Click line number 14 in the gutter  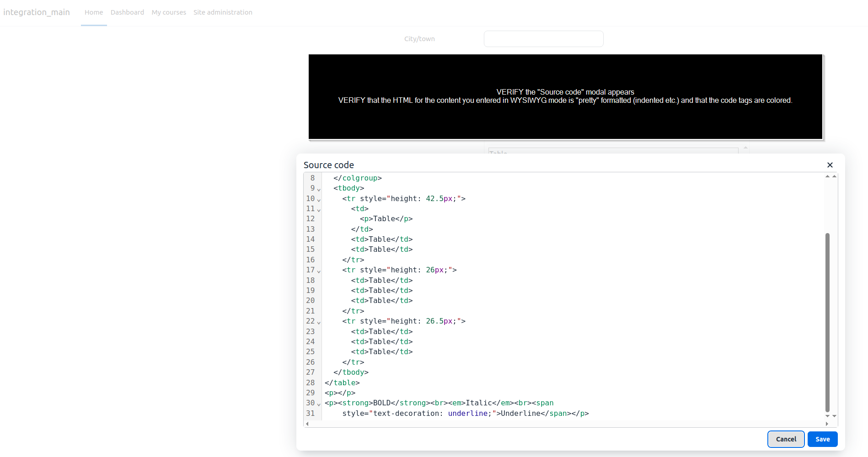(311, 239)
